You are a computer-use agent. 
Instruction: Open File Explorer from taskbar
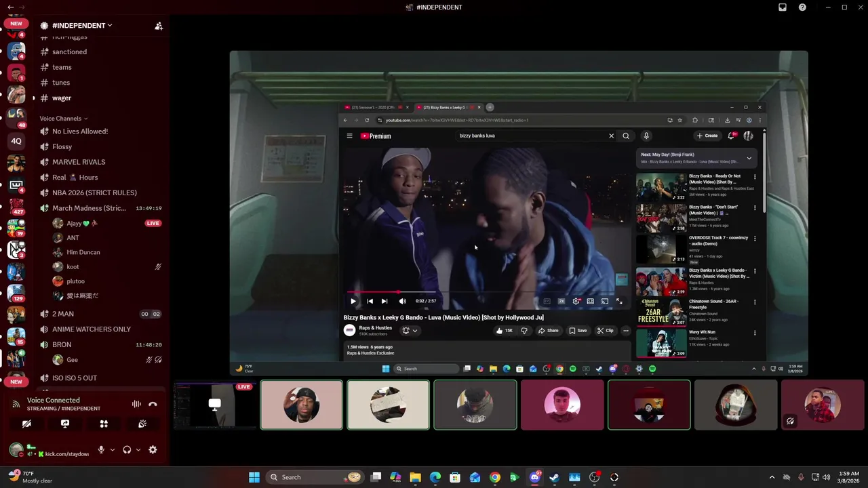416,477
